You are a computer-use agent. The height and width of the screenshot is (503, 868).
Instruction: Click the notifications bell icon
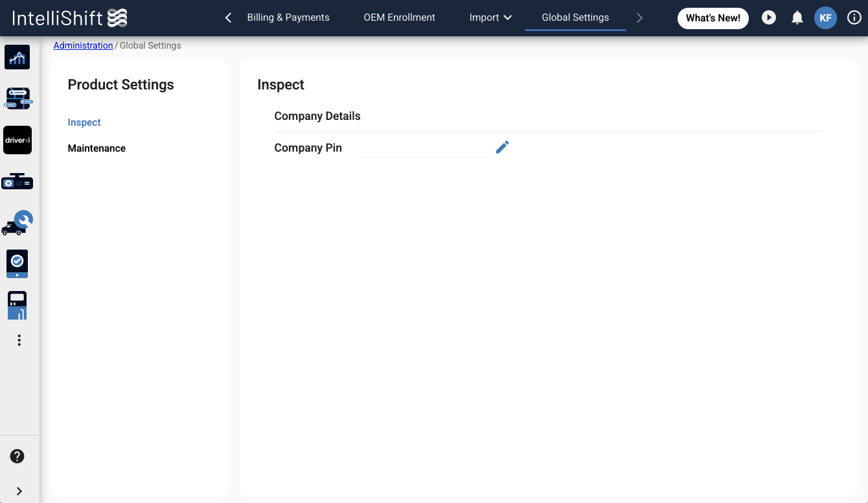[797, 18]
